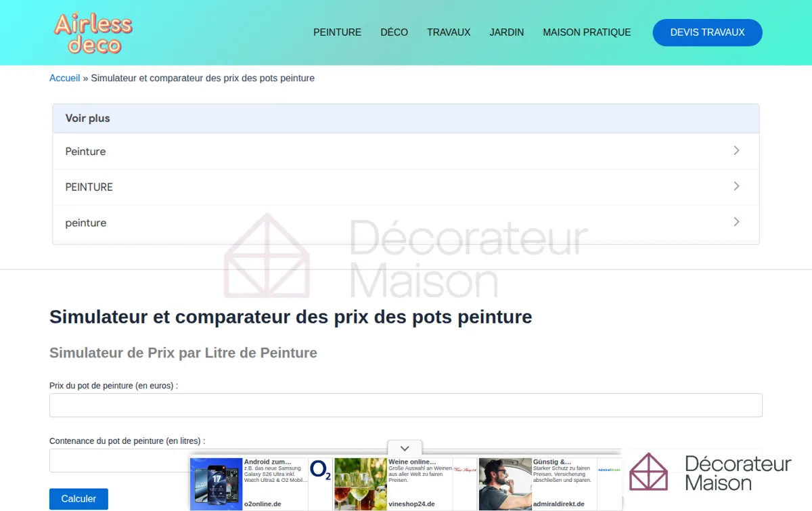Click 'Simulateur de Prix par Litre' heading
Viewport: 812px width, 511px height.
(x=183, y=353)
